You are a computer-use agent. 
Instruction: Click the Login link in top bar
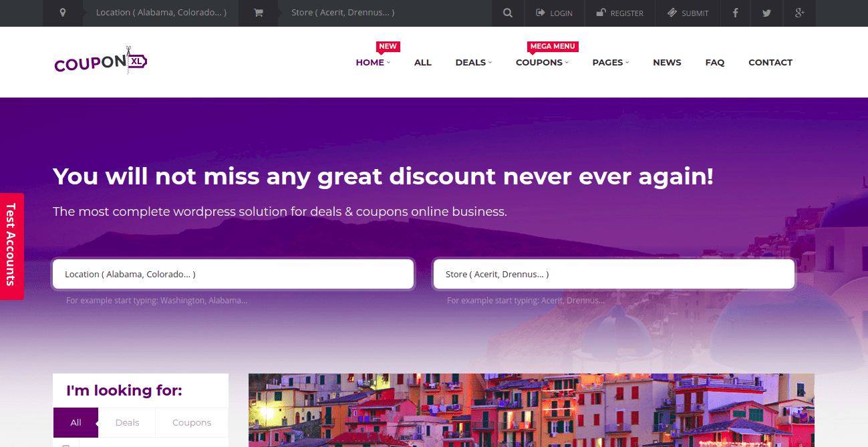point(555,13)
